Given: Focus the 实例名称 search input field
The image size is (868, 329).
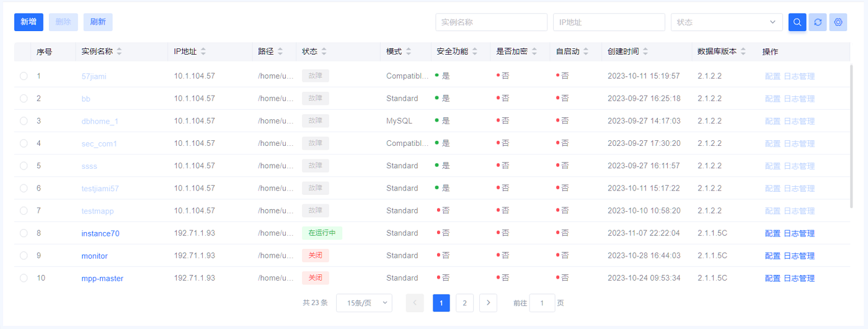Looking at the screenshot, I should 491,22.
